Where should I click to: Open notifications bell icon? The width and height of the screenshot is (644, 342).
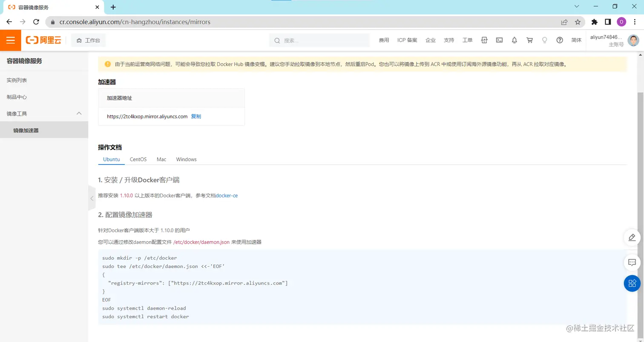[515, 40]
